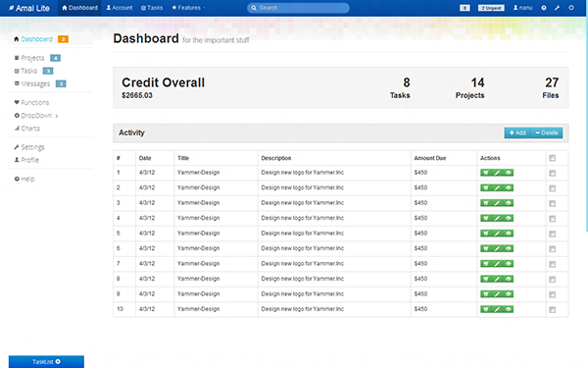Click the 14 Projects statistic
Viewport: 588px width, 368px height.
point(469,88)
